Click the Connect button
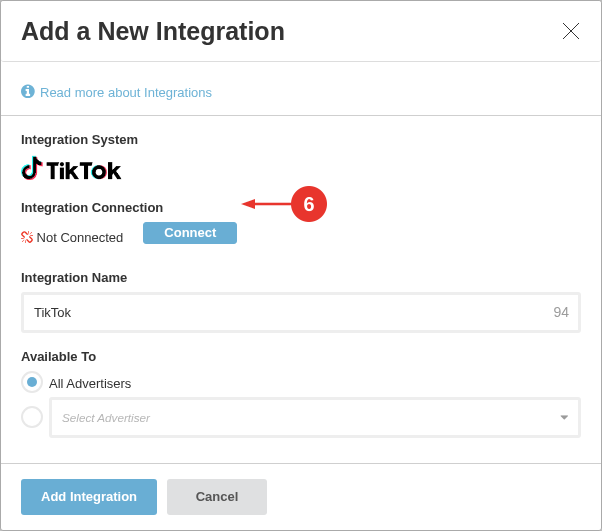The image size is (602, 531). (x=190, y=233)
